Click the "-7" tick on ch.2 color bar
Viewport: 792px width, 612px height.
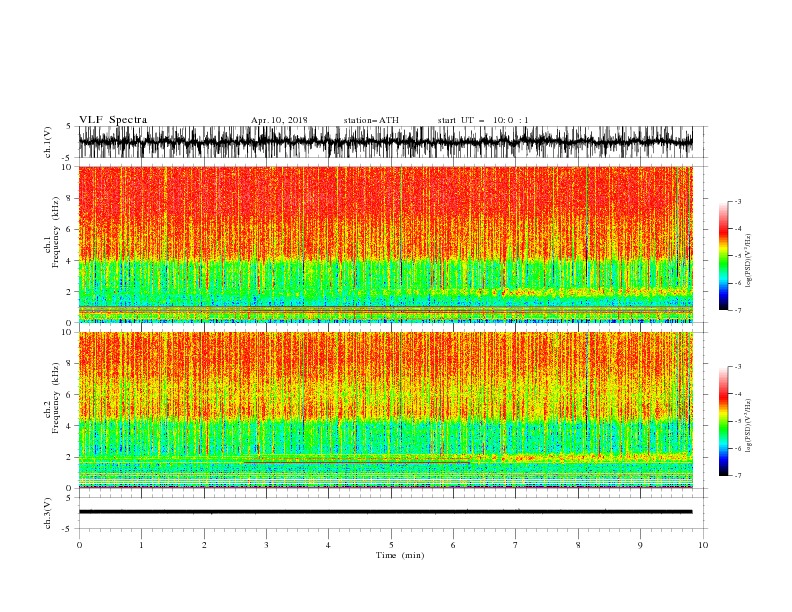point(738,476)
